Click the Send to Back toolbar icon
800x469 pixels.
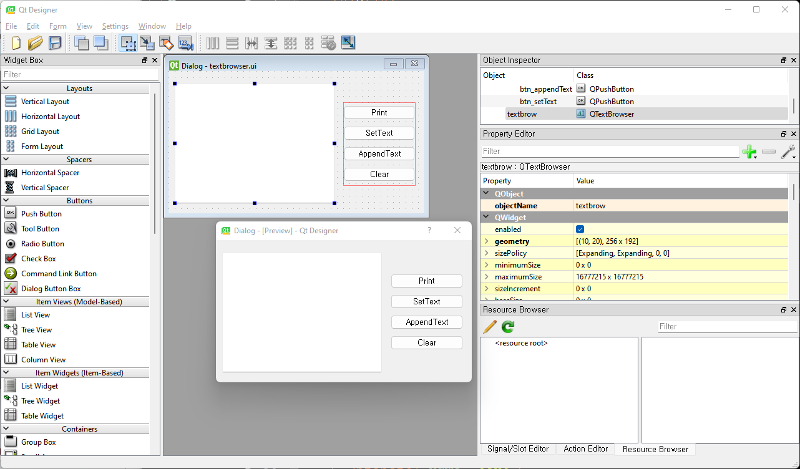coord(81,43)
